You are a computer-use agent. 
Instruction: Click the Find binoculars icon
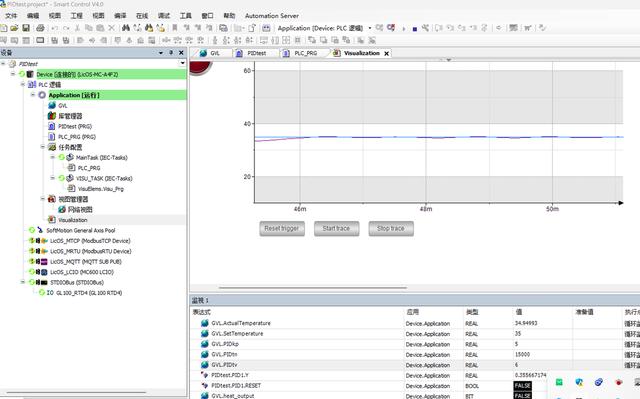point(126,28)
